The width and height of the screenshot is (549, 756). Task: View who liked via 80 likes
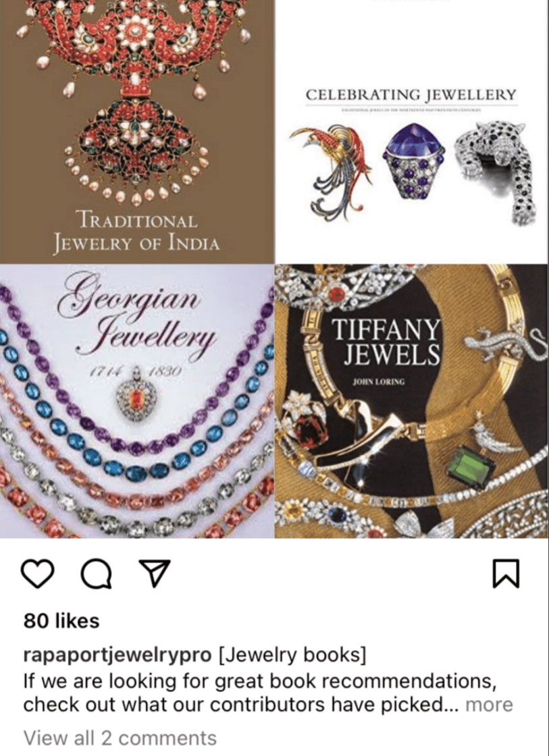pos(61,620)
